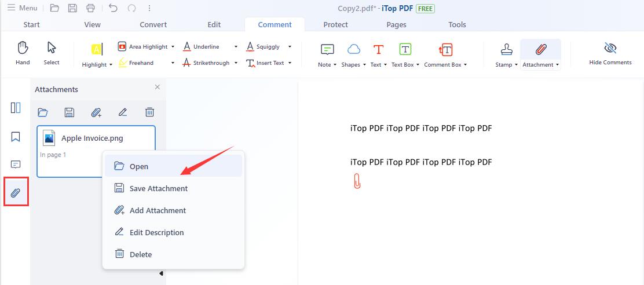644x285 pixels.
Task: Toggle the page thumbnails sidebar panel
Action: click(x=16, y=108)
